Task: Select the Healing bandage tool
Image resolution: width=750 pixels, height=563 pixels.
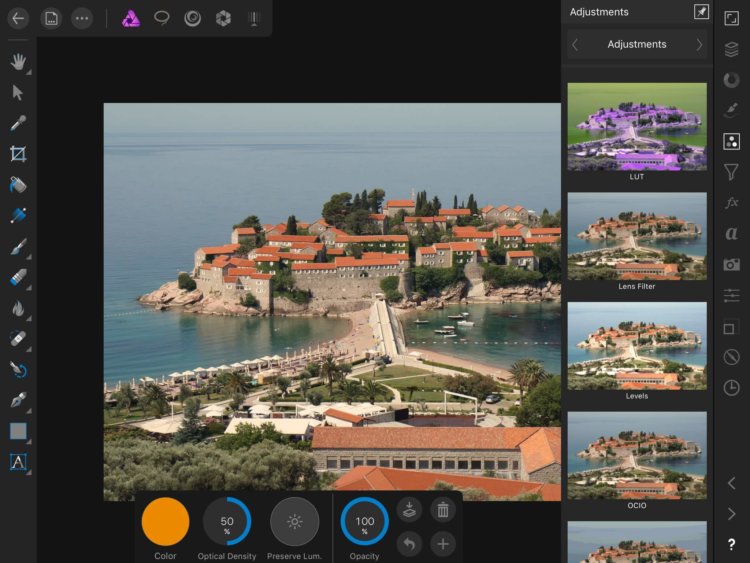Action: pyautogui.click(x=18, y=339)
